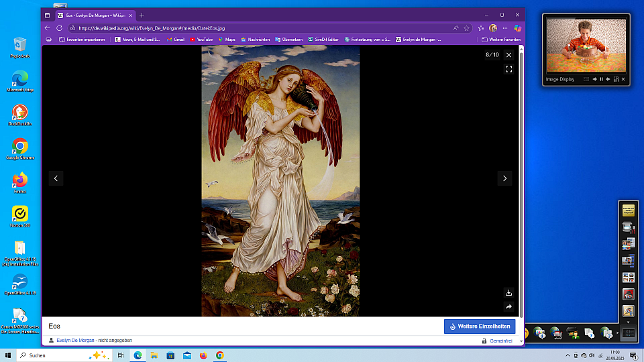The width and height of the screenshot is (644, 362).
Task: Open the Nachrichten bookmark
Action: [x=255, y=40]
